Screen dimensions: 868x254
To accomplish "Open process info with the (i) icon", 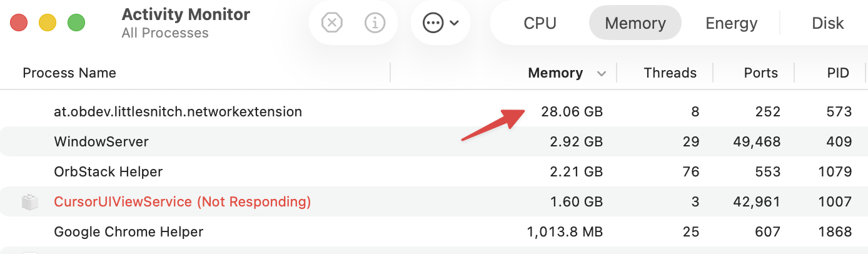I will click(x=375, y=23).
